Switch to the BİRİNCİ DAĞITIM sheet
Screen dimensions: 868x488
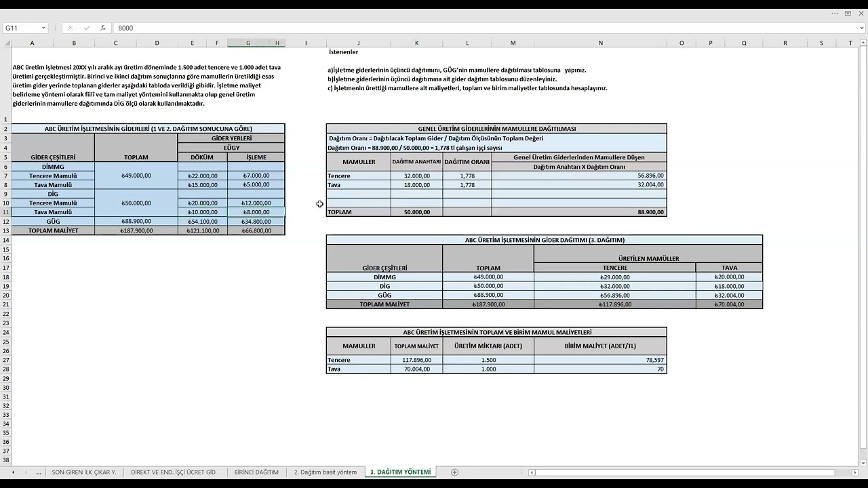[x=256, y=472]
